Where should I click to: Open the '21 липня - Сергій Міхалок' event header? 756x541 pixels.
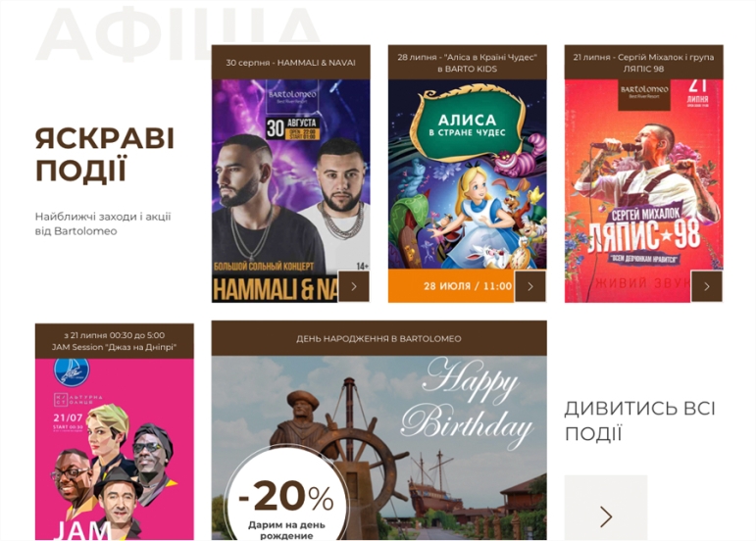pyautogui.click(x=643, y=63)
